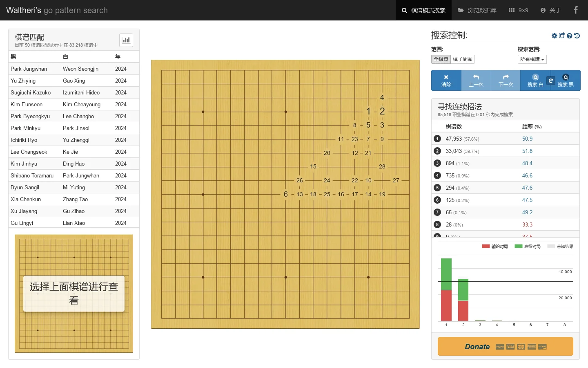Select continuation row 8 with 28 games
Screen dimensions: 588x368
pyautogui.click(x=506, y=224)
